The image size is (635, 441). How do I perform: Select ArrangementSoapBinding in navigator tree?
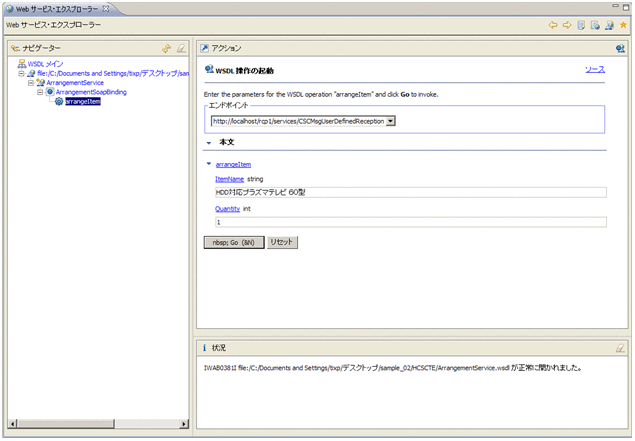pyautogui.click(x=91, y=92)
